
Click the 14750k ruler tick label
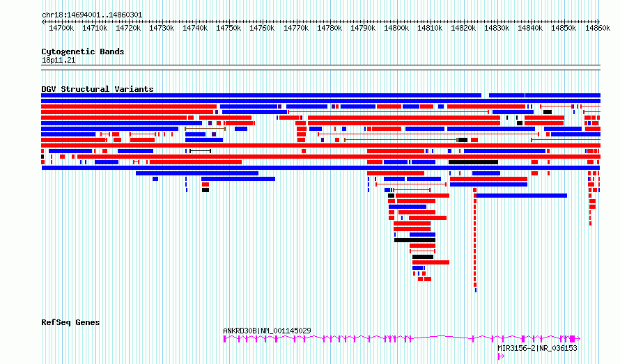point(228,28)
